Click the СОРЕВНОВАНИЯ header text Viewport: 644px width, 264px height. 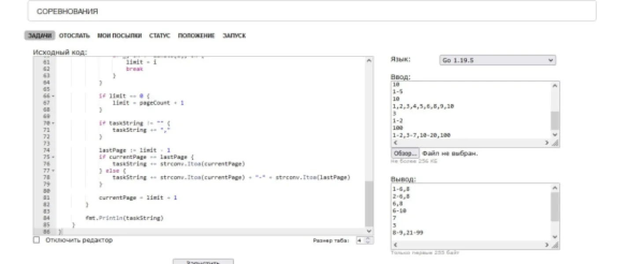pyautogui.click(x=67, y=11)
